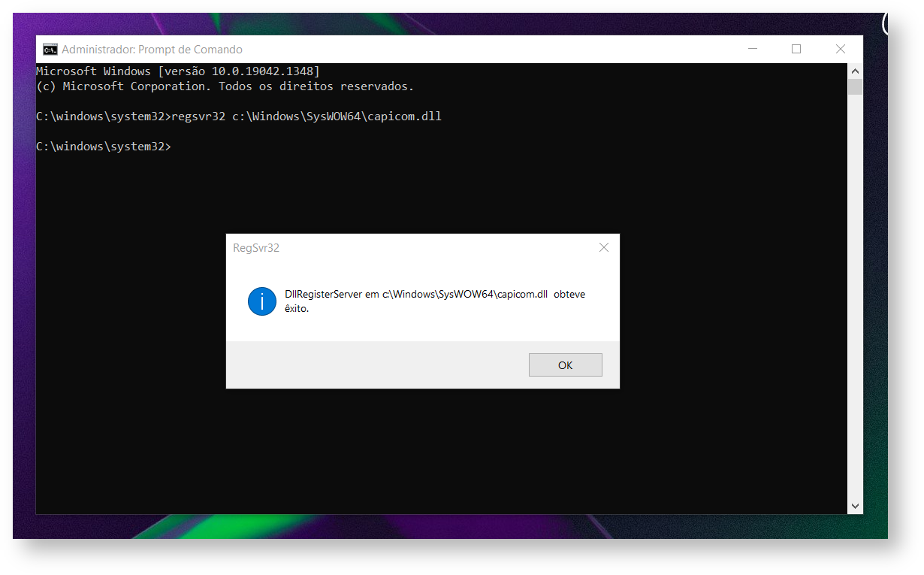Click the RegSvr32 dialog title bar text
Image resolution: width=924 pixels, height=575 pixels.
coord(256,247)
